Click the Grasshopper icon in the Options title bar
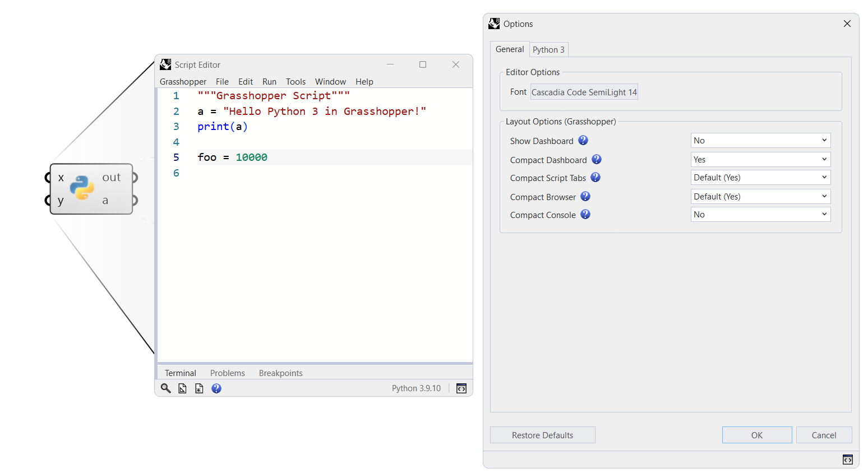This screenshot has height=473, width=868. 494,24
